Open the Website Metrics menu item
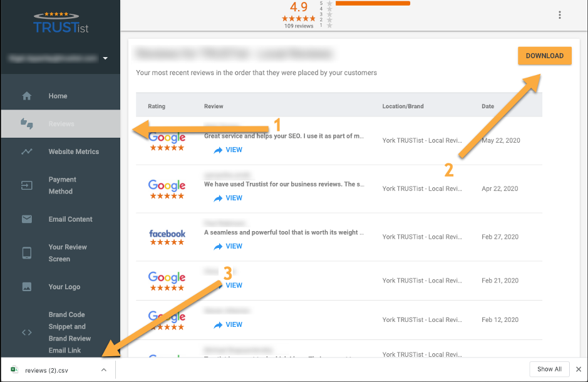Screen dimensions: 588x382 pyautogui.click(x=74, y=152)
